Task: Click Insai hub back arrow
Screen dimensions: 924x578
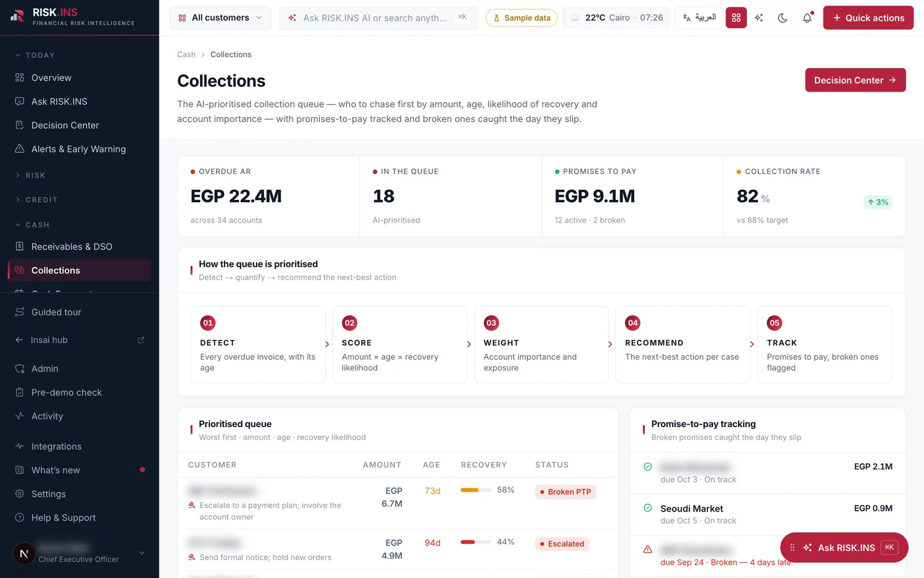Action: pos(19,340)
